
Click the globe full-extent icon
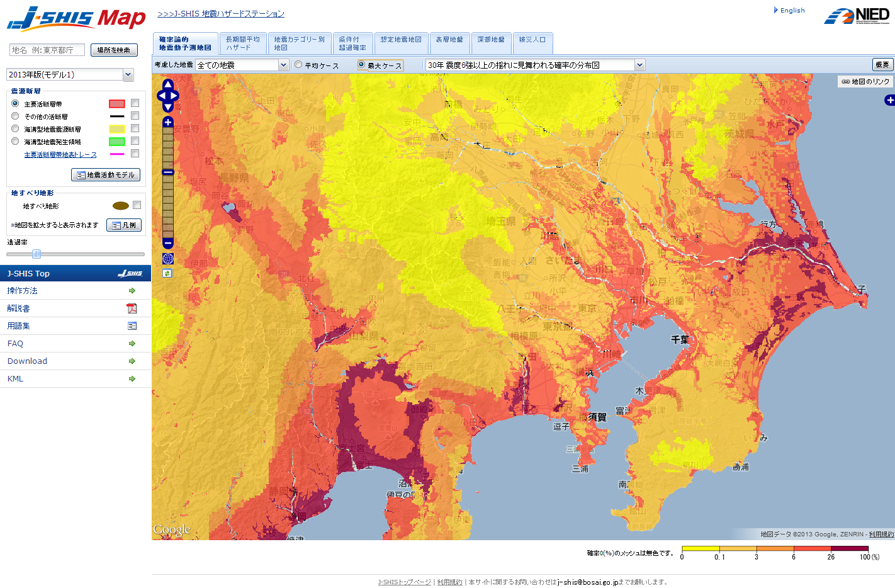168,259
